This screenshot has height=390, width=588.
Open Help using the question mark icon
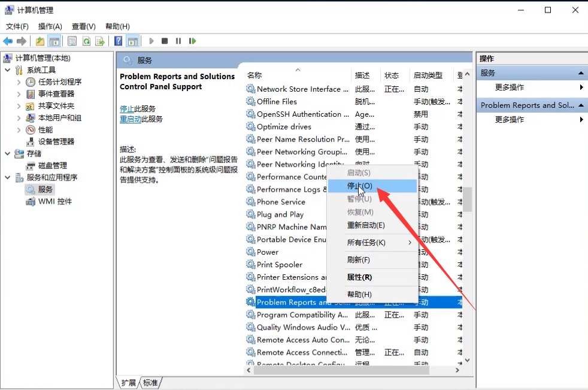[x=118, y=41]
